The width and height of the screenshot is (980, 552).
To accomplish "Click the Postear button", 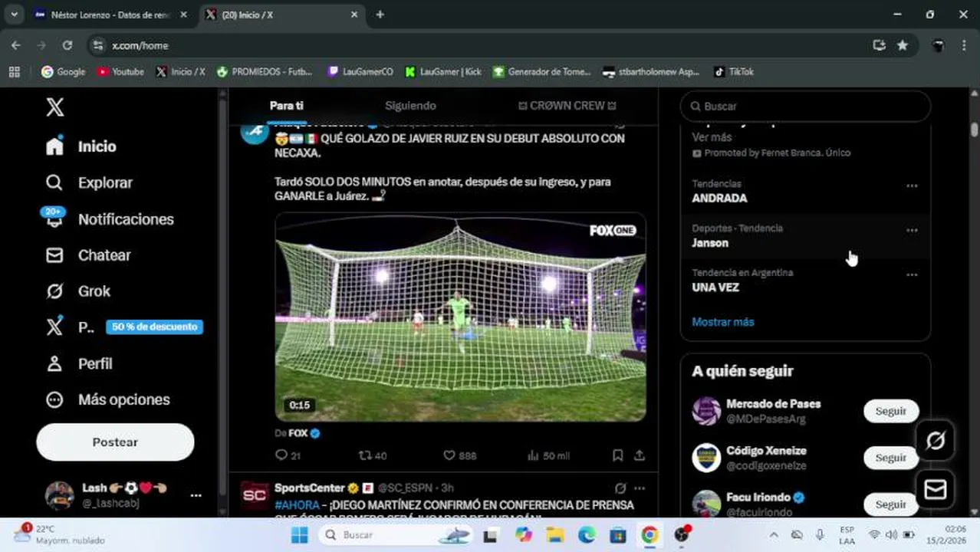I will click(115, 442).
